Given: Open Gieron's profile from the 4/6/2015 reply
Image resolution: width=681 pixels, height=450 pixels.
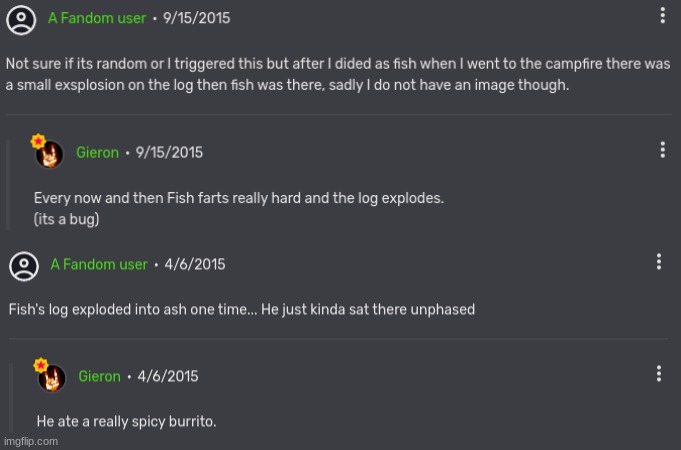Looking at the screenshot, I should coord(100,376).
